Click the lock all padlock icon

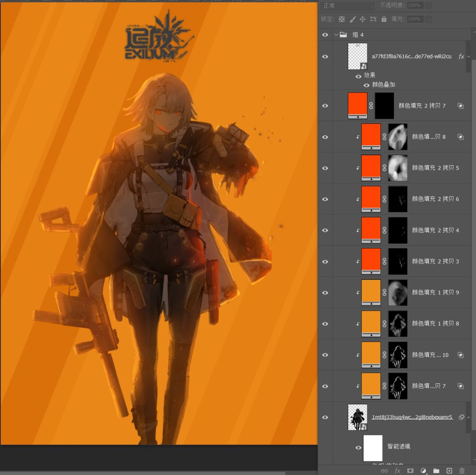tap(384, 19)
